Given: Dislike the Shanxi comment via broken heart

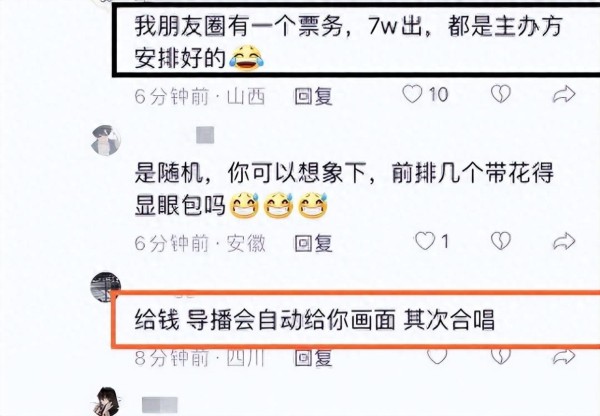Looking at the screenshot, I should (x=501, y=94).
